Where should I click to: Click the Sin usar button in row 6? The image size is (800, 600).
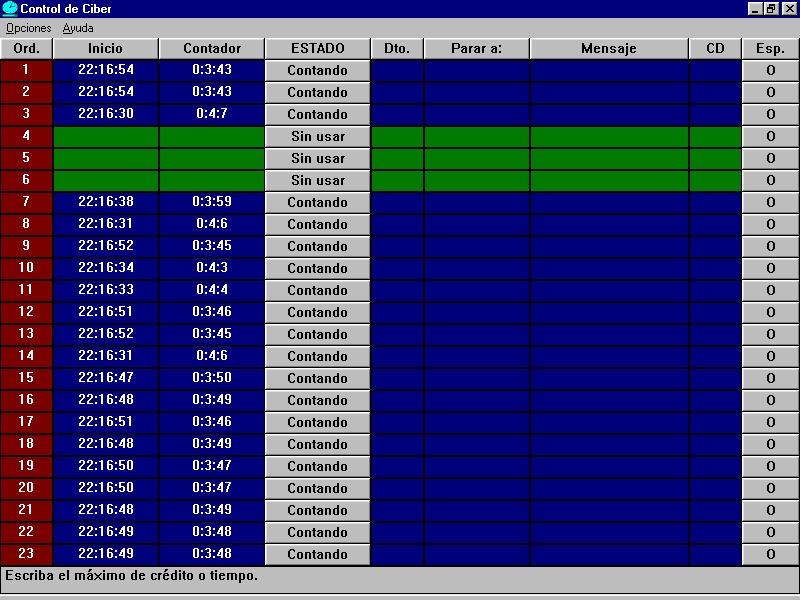[x=317, y=180]
